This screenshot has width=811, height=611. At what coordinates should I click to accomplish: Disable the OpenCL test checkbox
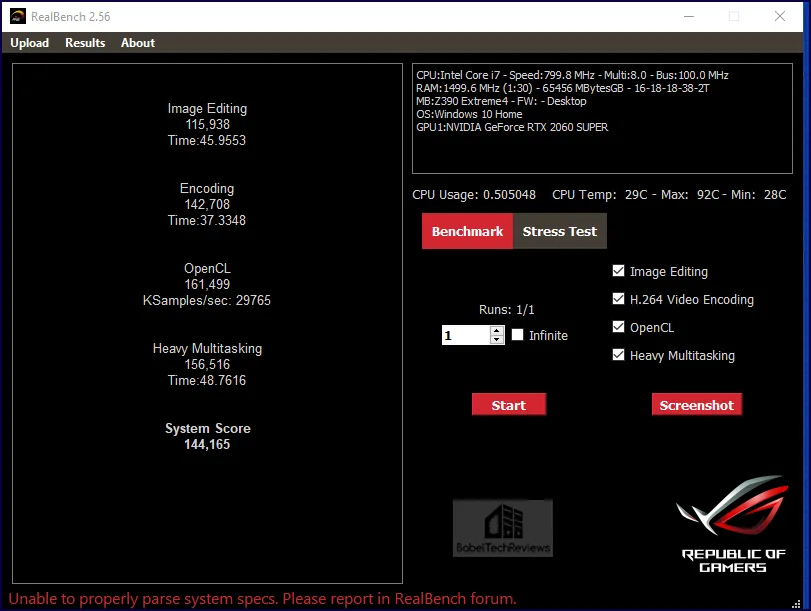(618, 327)
